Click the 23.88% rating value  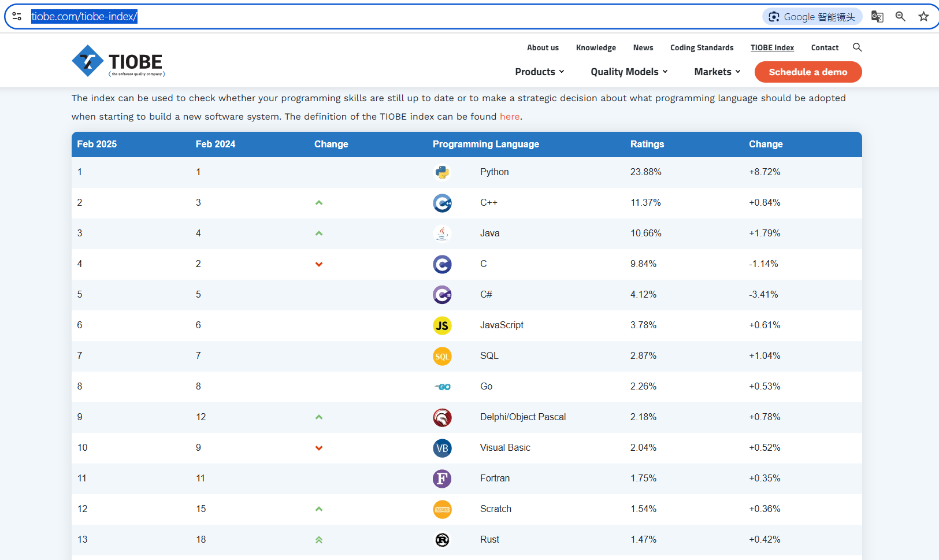[x=646, y=172]
